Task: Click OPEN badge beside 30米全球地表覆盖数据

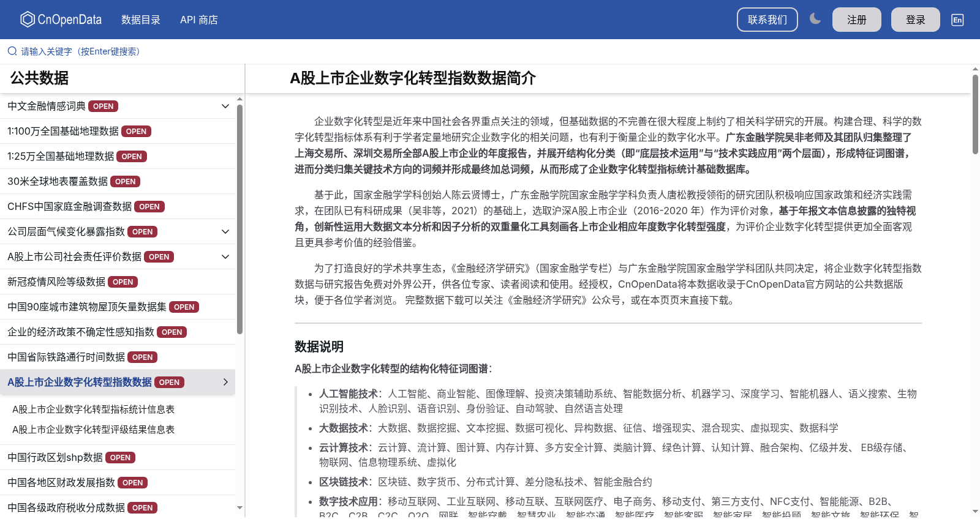Action: click(x=125, y=182)
